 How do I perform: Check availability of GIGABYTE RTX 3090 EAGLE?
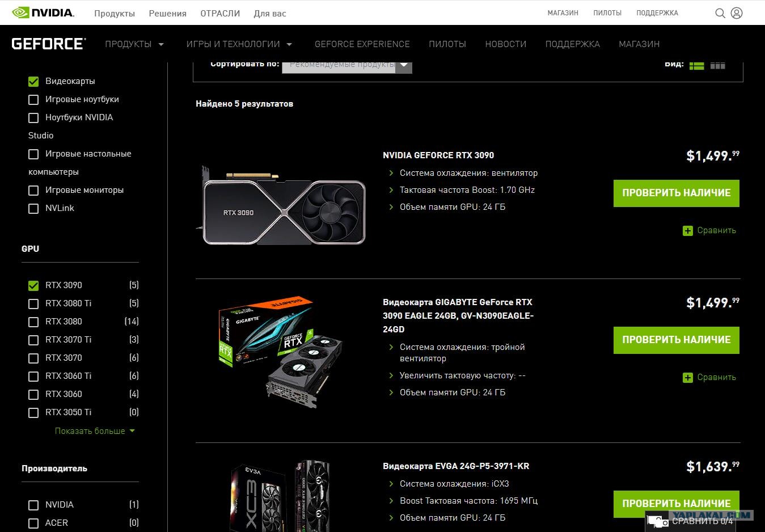pos(677,340)
